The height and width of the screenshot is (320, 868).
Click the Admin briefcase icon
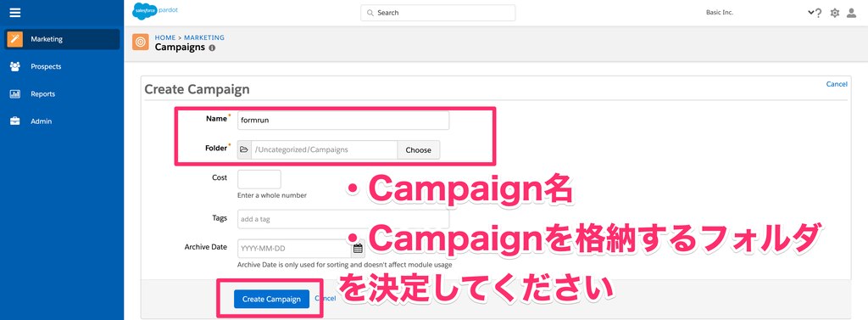[x=15, y=121]
